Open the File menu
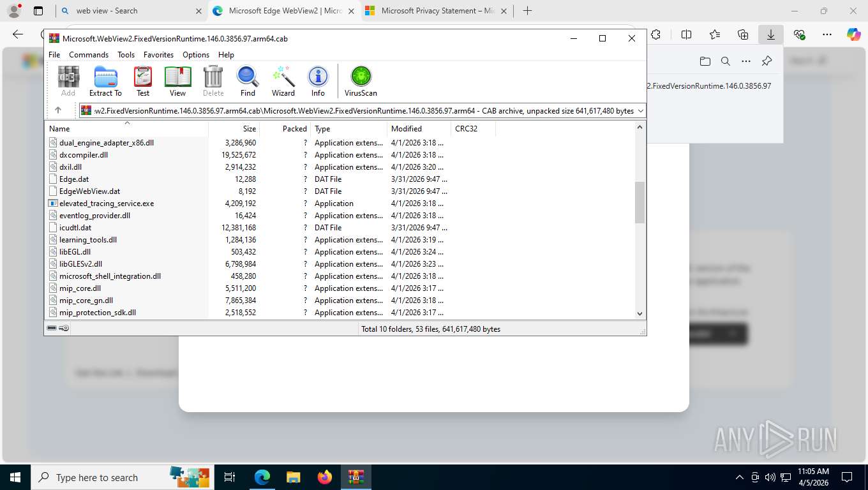 click(x=54, y=55)
